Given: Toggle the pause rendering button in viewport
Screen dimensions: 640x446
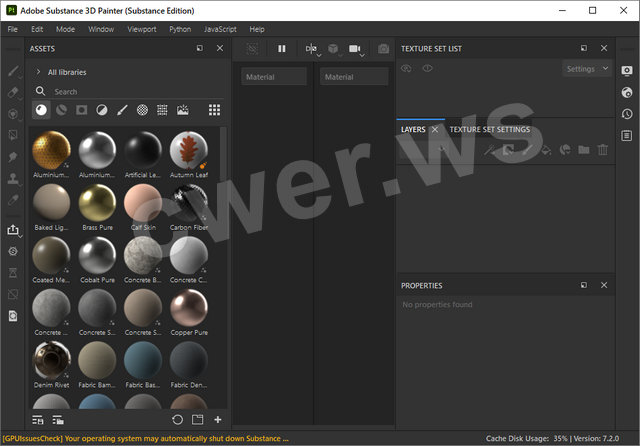Looking at the screenshot, I should [x=282, y=48].
